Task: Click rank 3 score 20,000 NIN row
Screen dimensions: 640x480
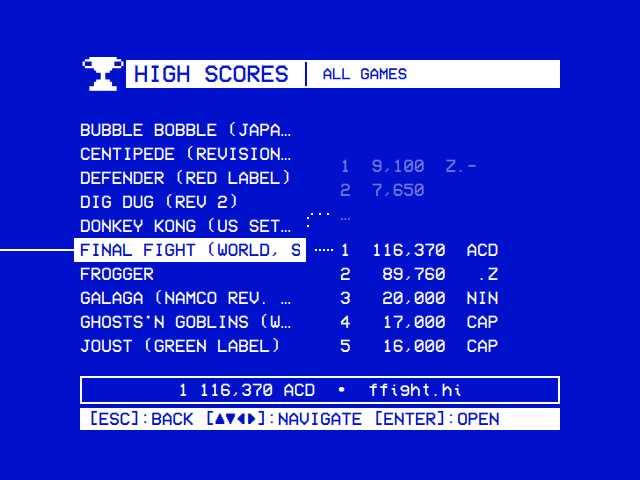Action: pos(419,298)
